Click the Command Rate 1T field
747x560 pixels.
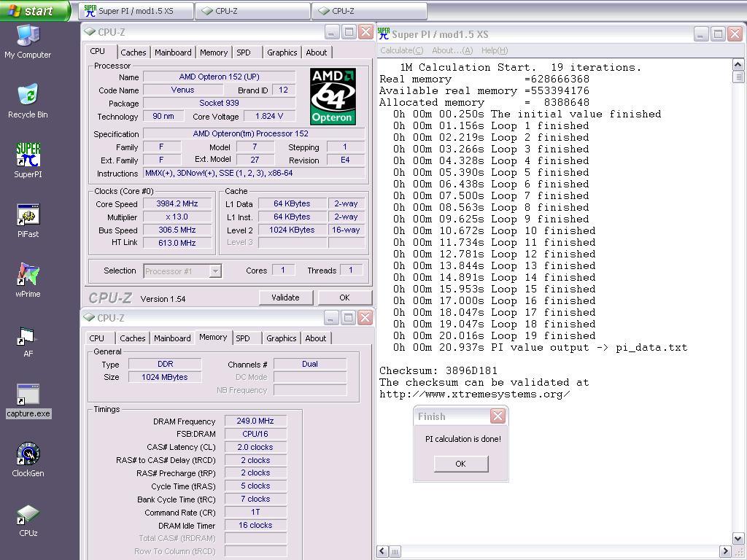pos(255,512)
